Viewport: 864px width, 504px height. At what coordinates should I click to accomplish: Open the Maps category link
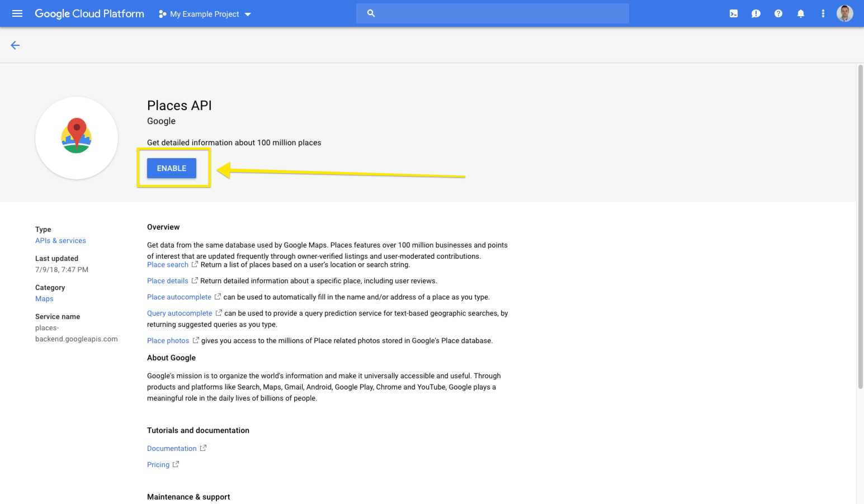[44, 299]
